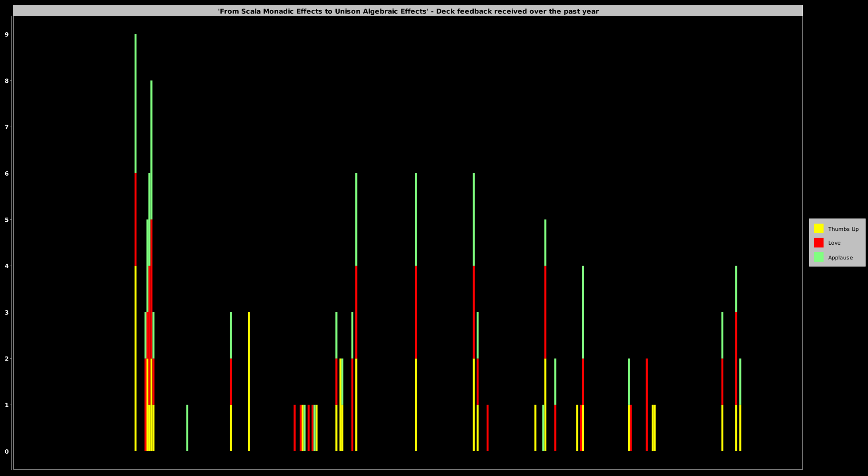Click y-axis label 2
This screenshot has height=476, width=868.
pyautogui.click(x=7, y=358)
